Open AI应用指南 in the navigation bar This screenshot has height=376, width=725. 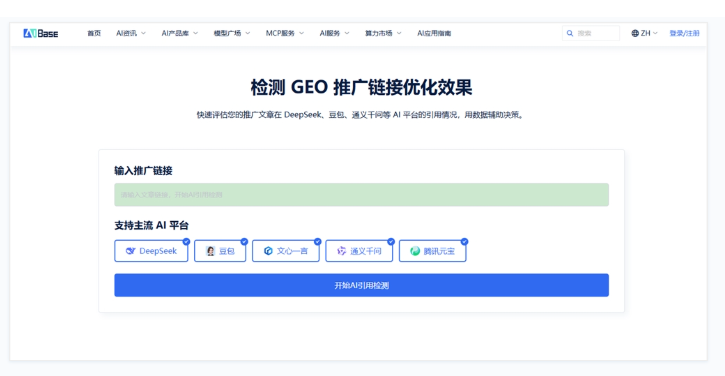pyautogui.click(x=434, y=33)
